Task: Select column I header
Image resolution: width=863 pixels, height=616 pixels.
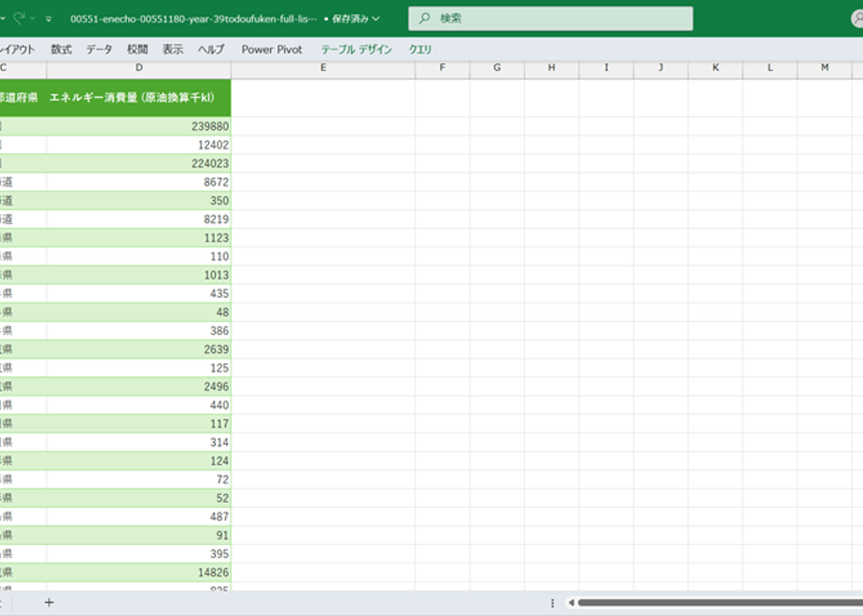Action: pos(606,67)
